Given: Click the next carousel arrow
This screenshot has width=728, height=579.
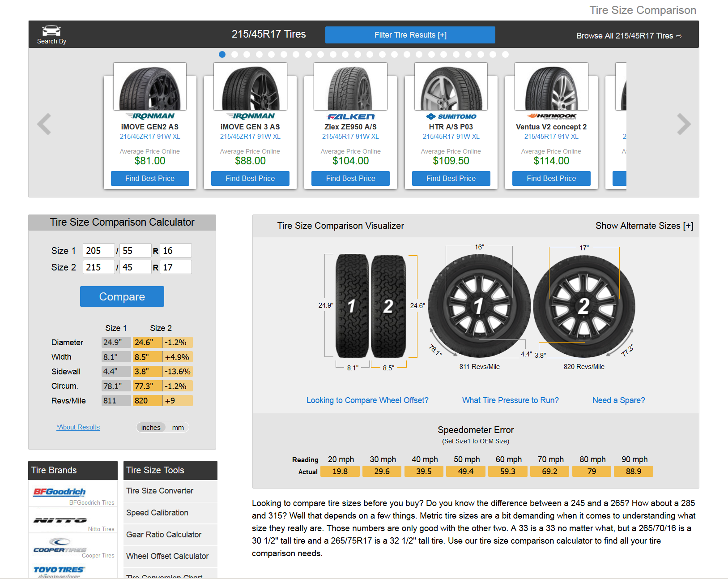Looking at the screenshot, I should (x=683, y=124).
